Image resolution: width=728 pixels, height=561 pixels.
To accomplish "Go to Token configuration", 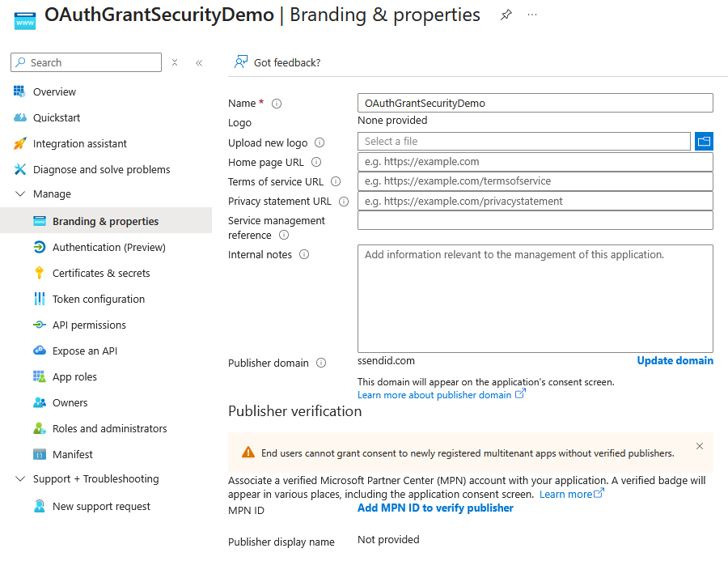I will 98,300.
